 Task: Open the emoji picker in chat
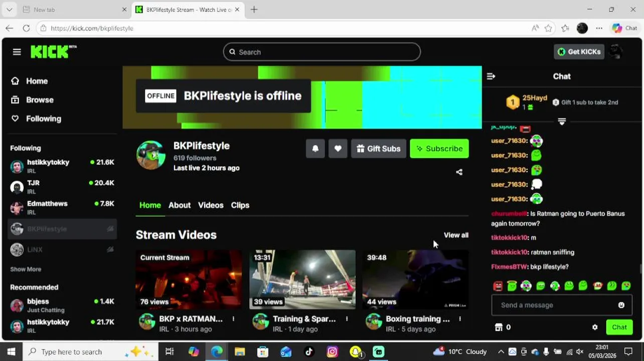tap(621, 305)
